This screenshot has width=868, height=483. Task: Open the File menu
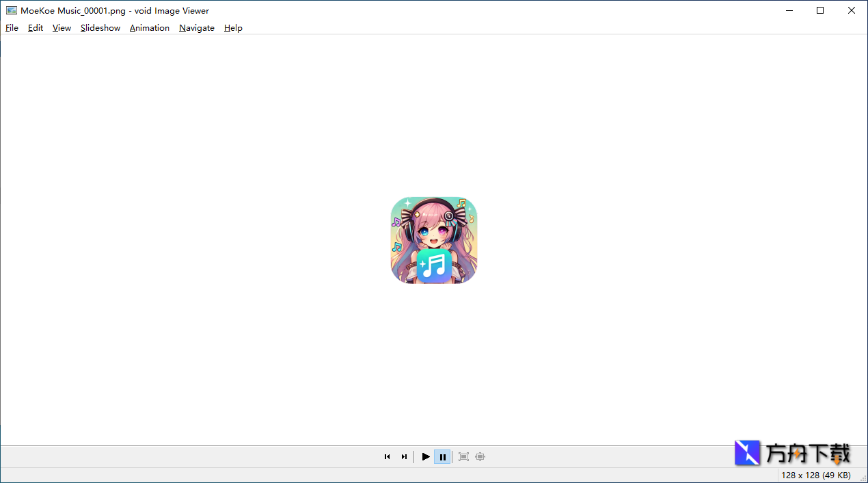(12, 27)
